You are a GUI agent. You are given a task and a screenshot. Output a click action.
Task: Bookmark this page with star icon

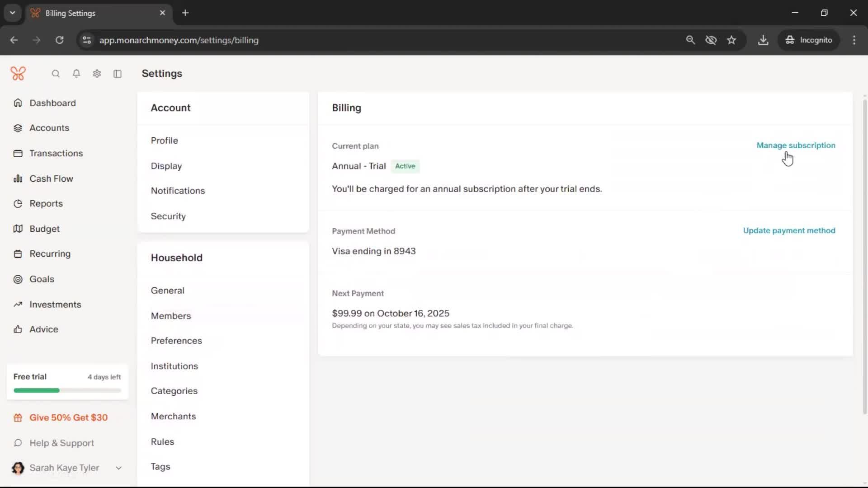point(731,40)
